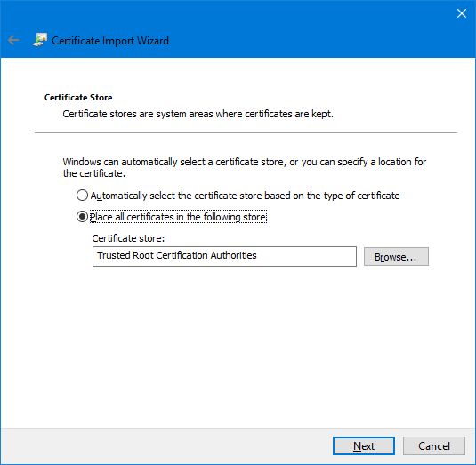Click the Certificate Import Wizard icon

(40, 40)
